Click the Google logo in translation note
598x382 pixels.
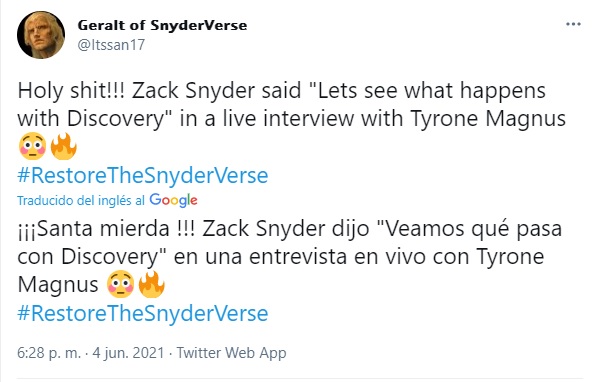[x=174, y=201]
